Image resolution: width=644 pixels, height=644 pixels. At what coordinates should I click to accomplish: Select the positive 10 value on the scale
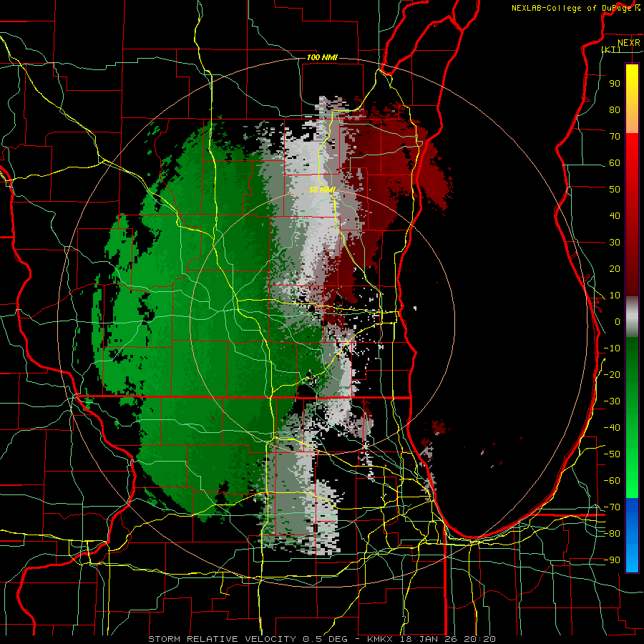click(615, 296)
